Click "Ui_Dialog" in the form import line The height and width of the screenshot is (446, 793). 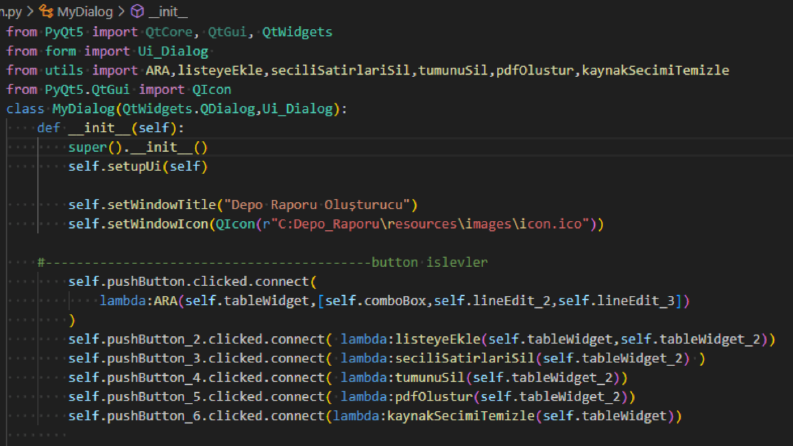click(173, 51)
